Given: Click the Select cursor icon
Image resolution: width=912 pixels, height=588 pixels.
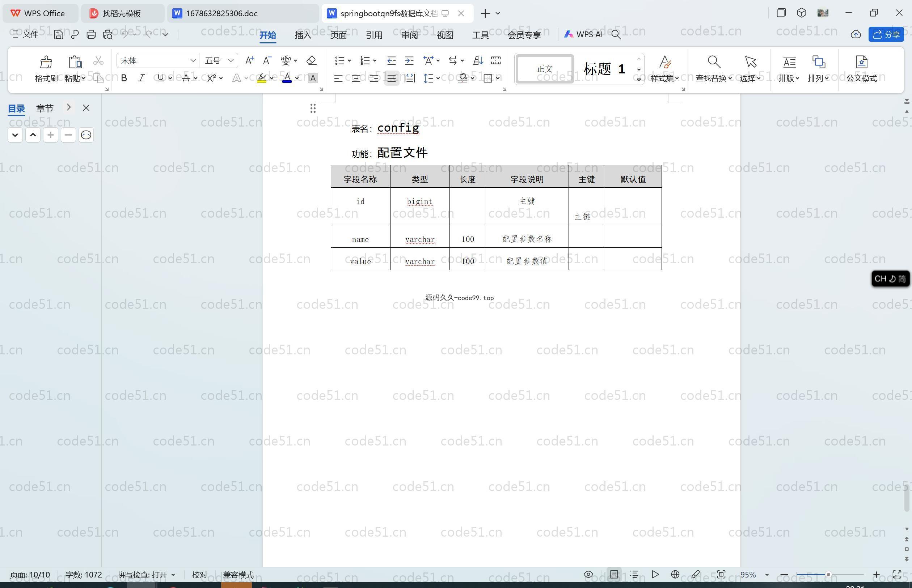Looking at the screenshot, I should (x=750, y=61).
